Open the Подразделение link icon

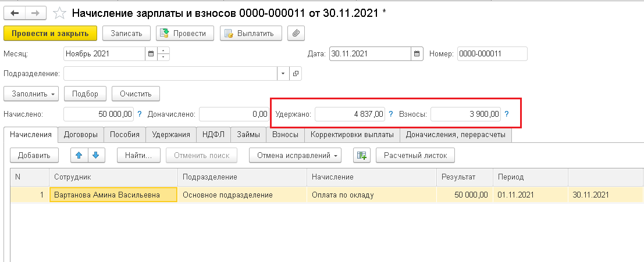click(x=296, y=74)
